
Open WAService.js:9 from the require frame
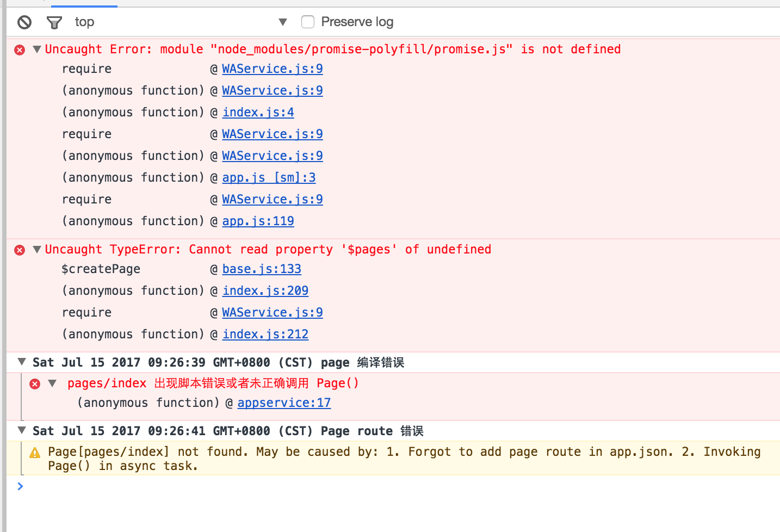pos(272,69)
